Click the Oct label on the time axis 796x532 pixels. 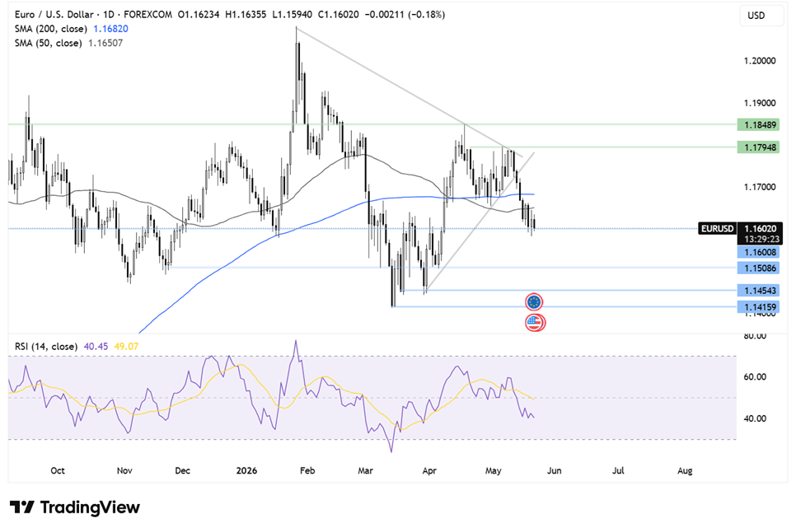[x=58, y=470]
